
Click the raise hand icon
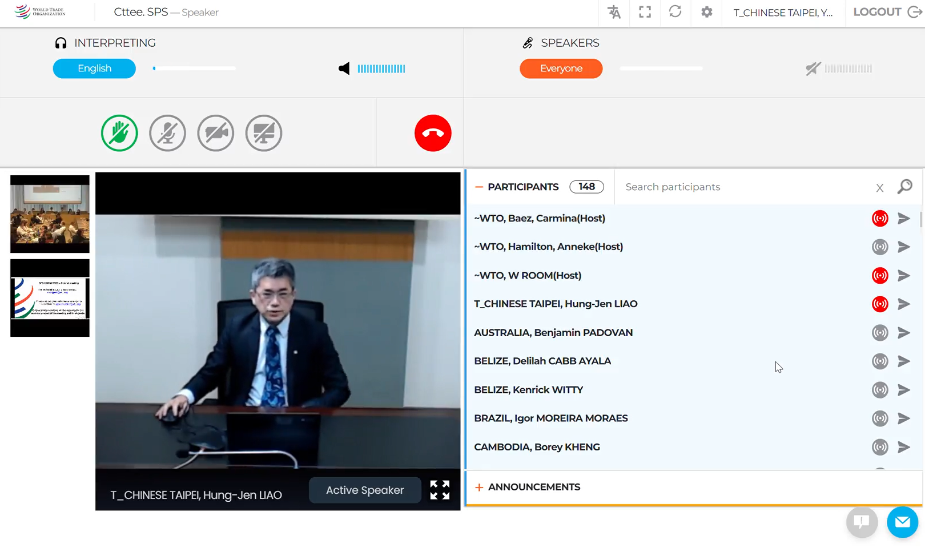(x=119, y=133)
